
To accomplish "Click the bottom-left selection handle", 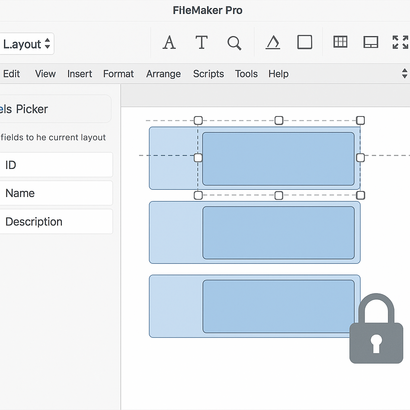I will [x=198, y=195].
